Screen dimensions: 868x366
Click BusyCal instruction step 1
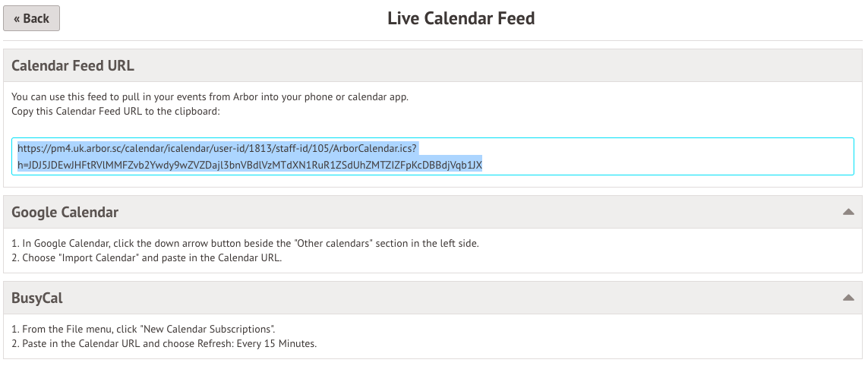(143, 330)
